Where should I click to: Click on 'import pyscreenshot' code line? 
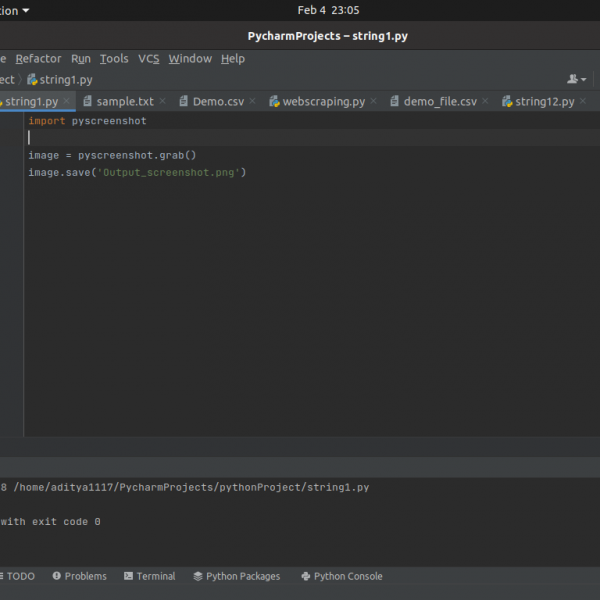click(x=87, y=121)
